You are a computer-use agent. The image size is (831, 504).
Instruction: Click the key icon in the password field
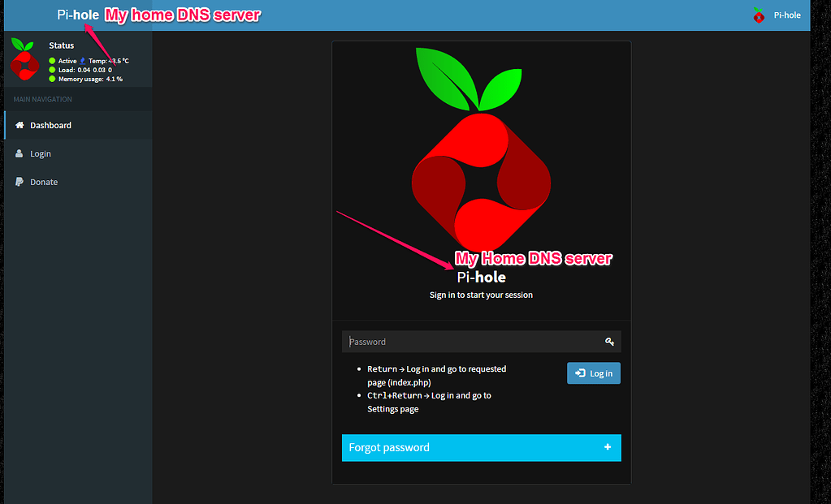point(609,342)
